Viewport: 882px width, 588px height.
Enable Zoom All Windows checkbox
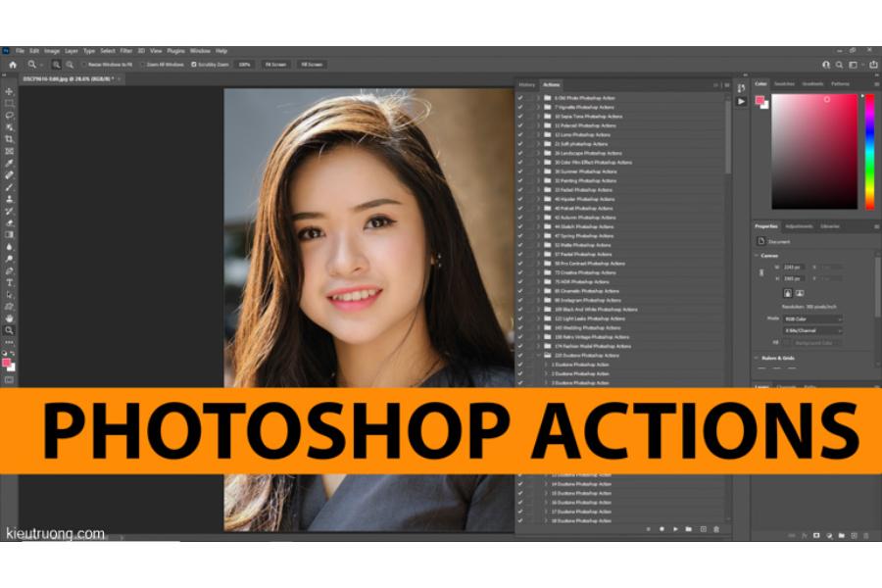[143, 65]
